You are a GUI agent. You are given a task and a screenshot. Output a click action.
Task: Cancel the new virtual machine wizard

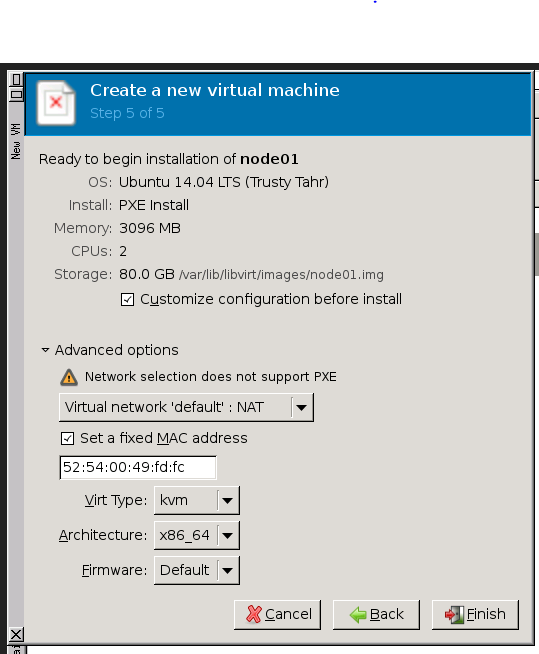coord(277,614)
